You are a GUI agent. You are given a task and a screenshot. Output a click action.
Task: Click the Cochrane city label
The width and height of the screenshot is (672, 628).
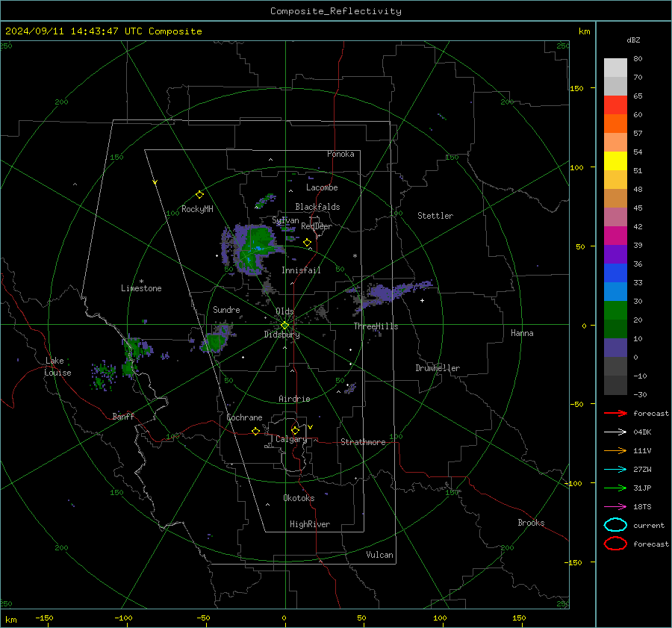(244, 417)
